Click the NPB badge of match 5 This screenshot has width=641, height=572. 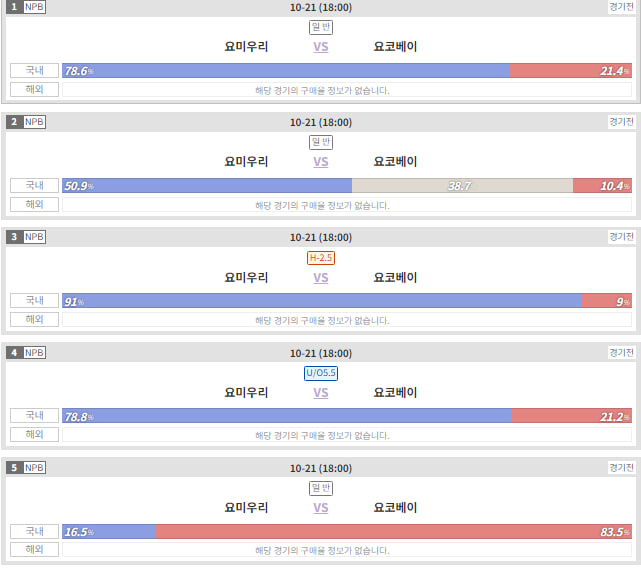point(34,468)
